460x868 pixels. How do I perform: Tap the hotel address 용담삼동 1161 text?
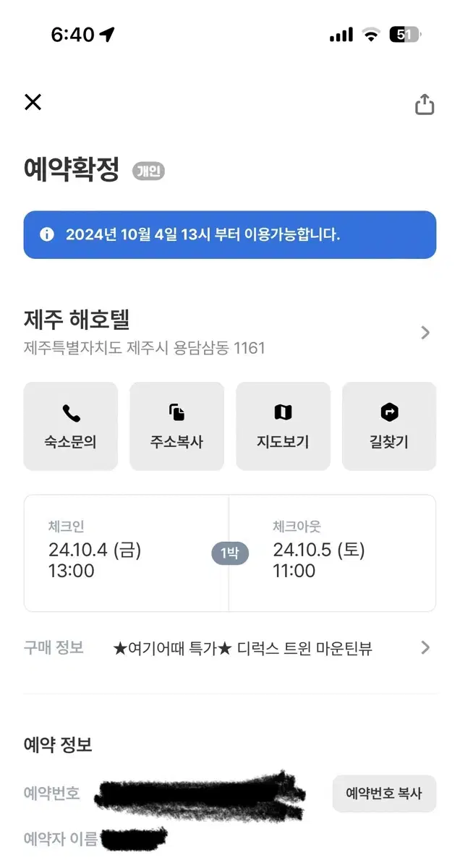pos(219,349)
